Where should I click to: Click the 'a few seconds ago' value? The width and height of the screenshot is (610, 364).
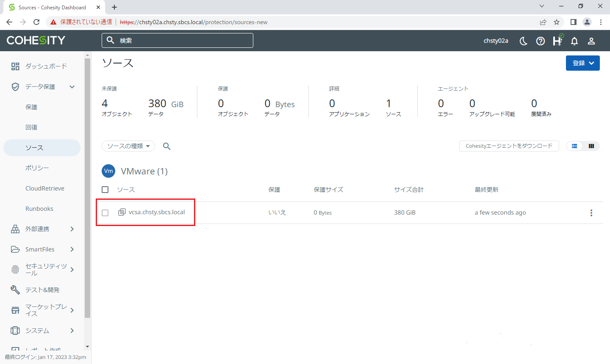pos(500,212)
